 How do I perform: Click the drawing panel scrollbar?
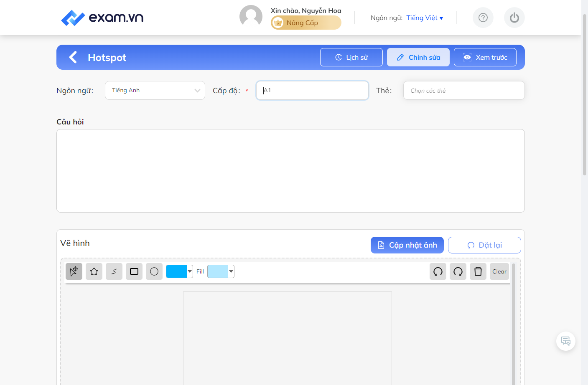514,324
